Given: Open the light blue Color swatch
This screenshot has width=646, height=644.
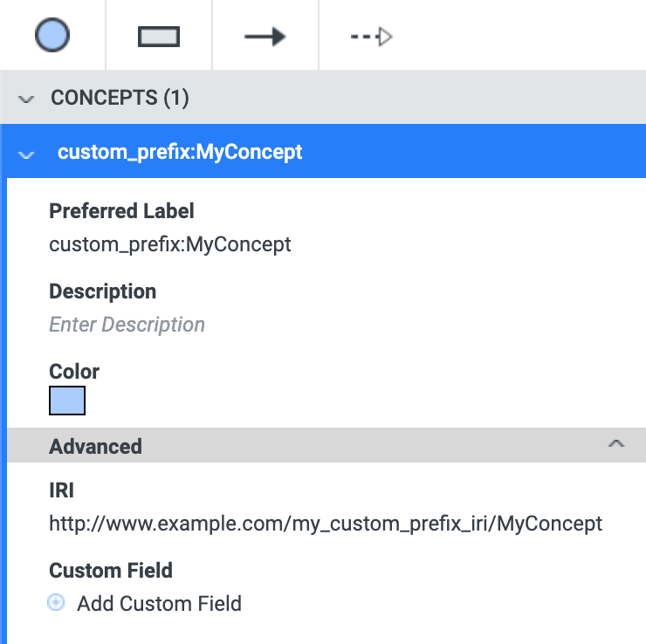Looking at the screenshot, I should (x=67, y=401).
